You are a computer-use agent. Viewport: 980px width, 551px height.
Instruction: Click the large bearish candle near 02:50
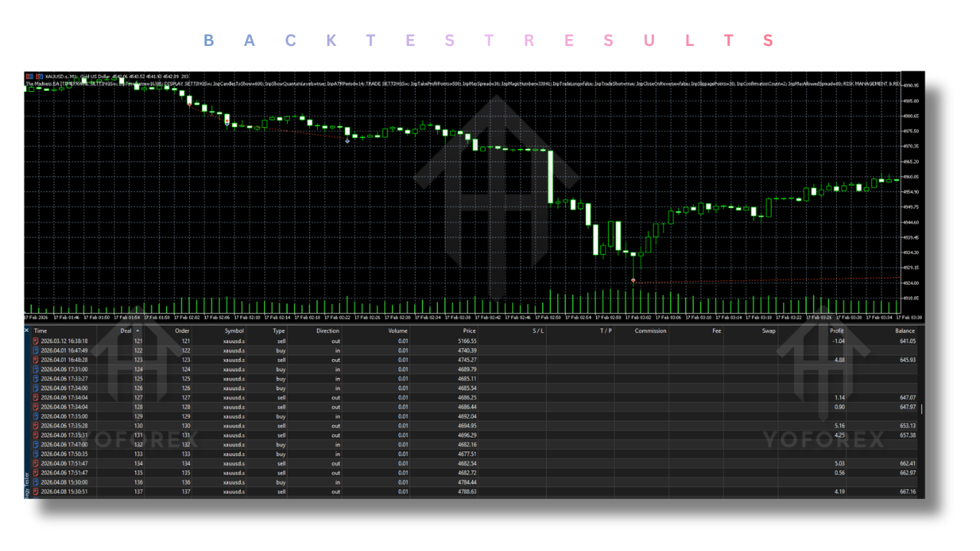(x=550, y=176)
